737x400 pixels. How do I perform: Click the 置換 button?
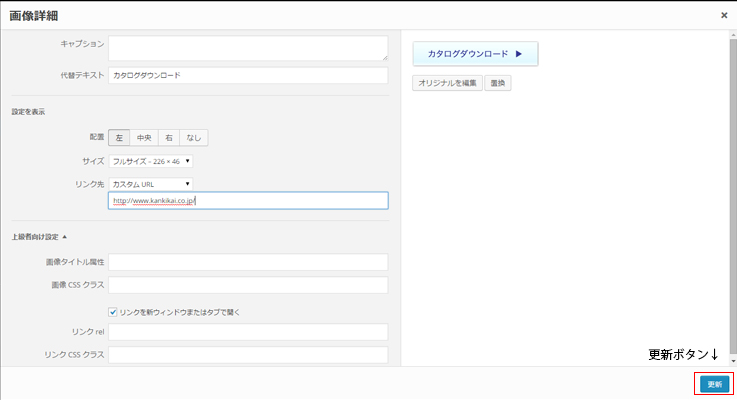498,83
